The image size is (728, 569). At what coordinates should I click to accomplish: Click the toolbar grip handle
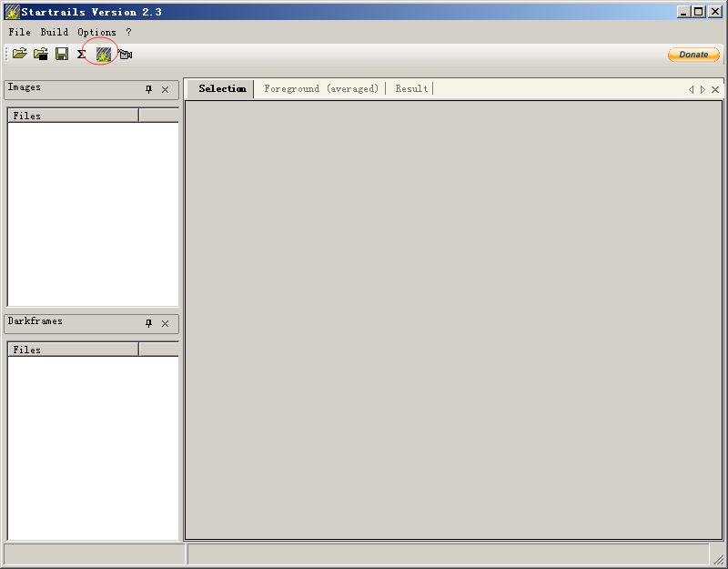pyautogui.click(x=6, y=54)
